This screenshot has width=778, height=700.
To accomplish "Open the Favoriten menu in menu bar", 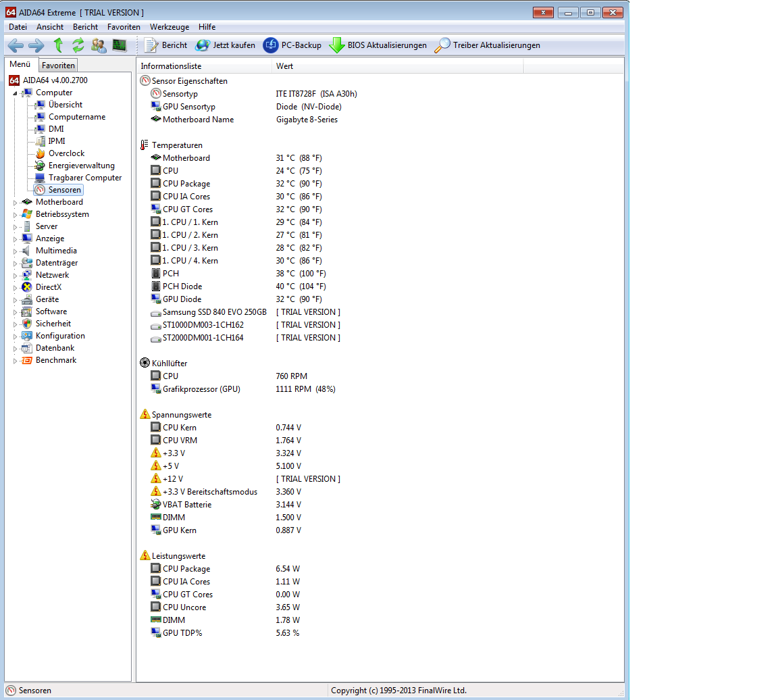I will pyautogui.click(x=124, y=27).
